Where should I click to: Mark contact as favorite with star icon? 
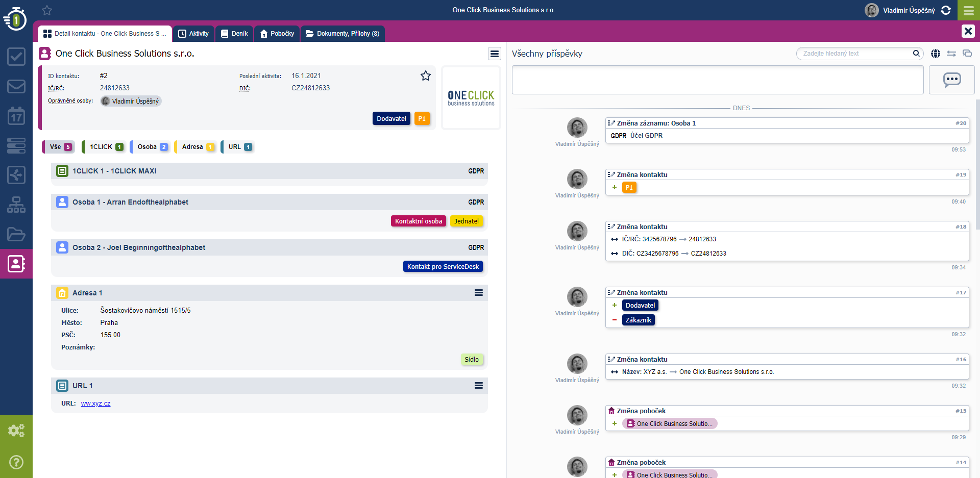tap(426, 76)
